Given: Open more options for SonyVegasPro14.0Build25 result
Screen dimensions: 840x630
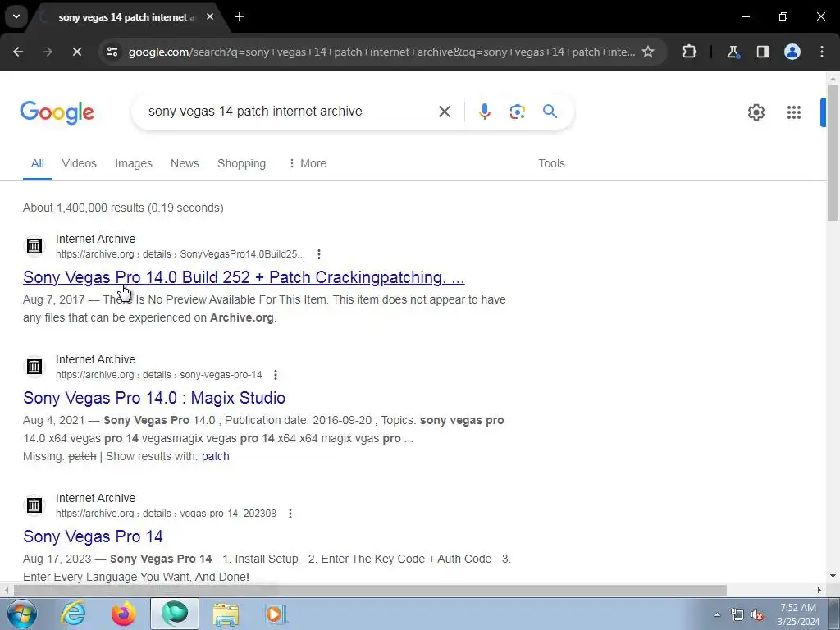Looking at the screenshot, I should pyautogui.click(x=319, y=254).
